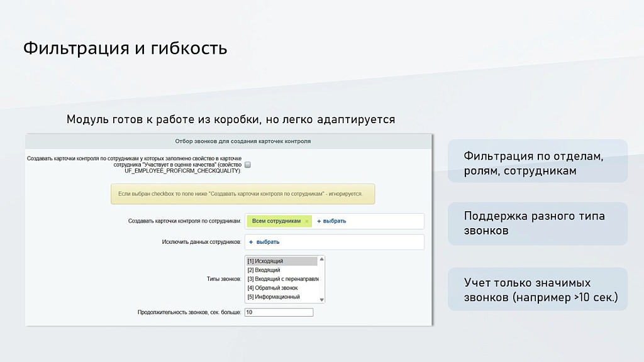This screenshot has width=644, height=362.
Task: Click the call duration field showing '10'
Action: coord(279,312)
